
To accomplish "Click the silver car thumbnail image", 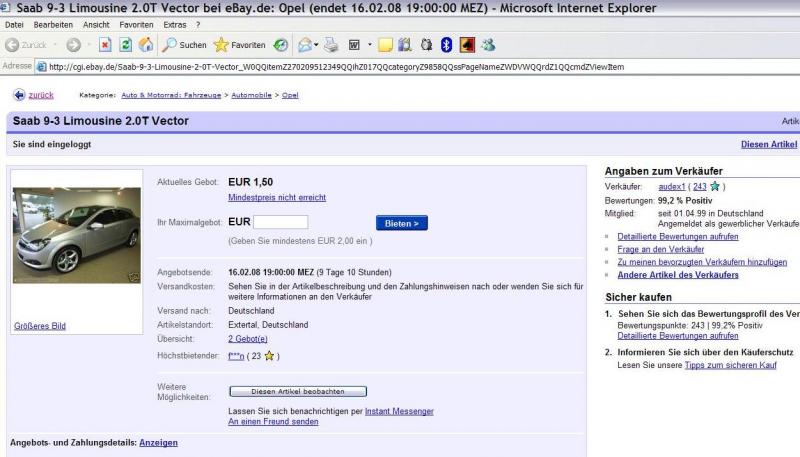I will pyautogui.click(x=77, y=235).
